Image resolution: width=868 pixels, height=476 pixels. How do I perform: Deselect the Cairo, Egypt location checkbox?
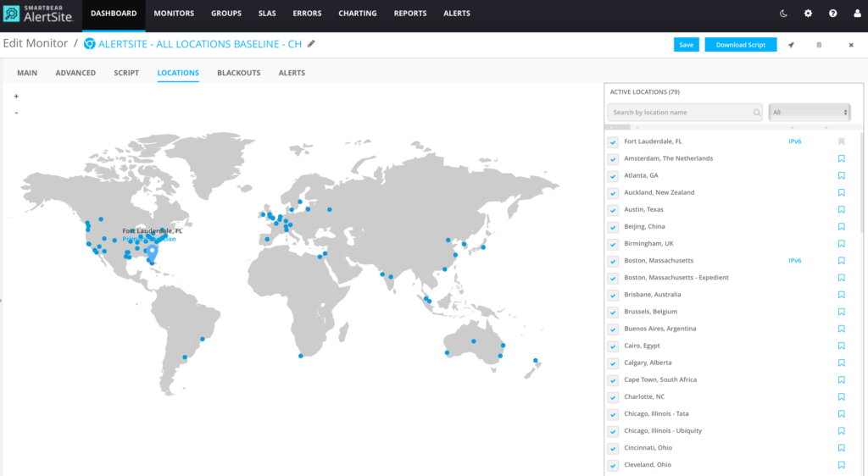[613, 346]
